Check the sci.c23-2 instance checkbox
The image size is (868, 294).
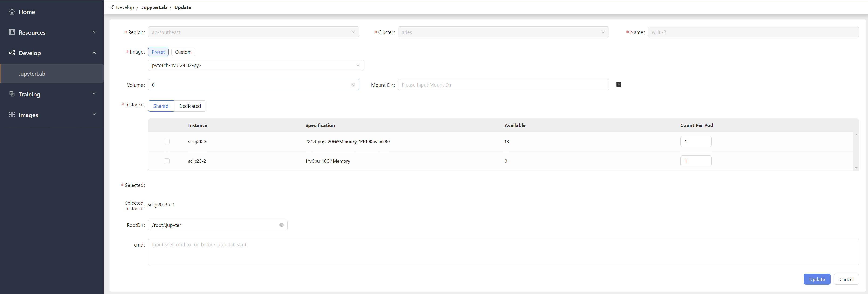coord(167,161)
